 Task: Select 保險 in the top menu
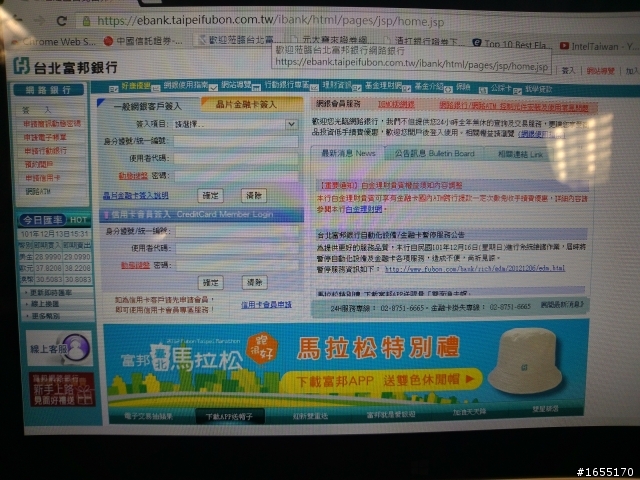(x=463, y=87)
